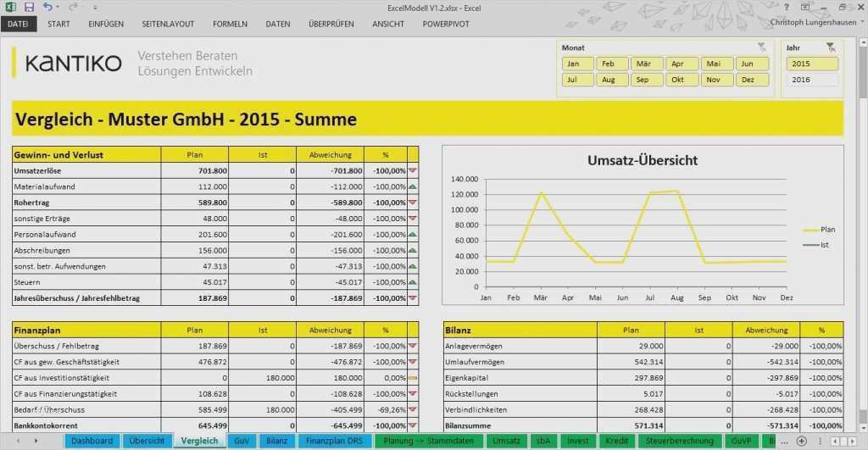Toggle the Mär month slicer button
The image size is (868, 450).
[643, 64]
